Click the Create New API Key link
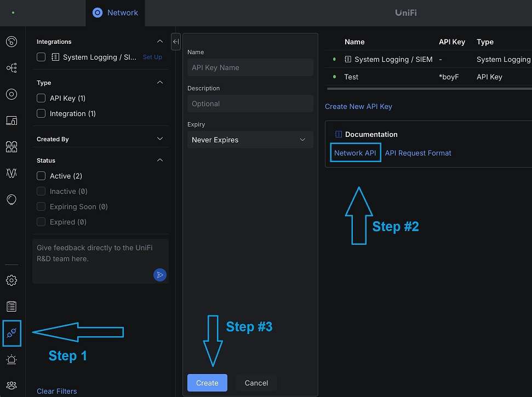Image resolution: width=532 pixels, height=397 pixels. (358, 106)
